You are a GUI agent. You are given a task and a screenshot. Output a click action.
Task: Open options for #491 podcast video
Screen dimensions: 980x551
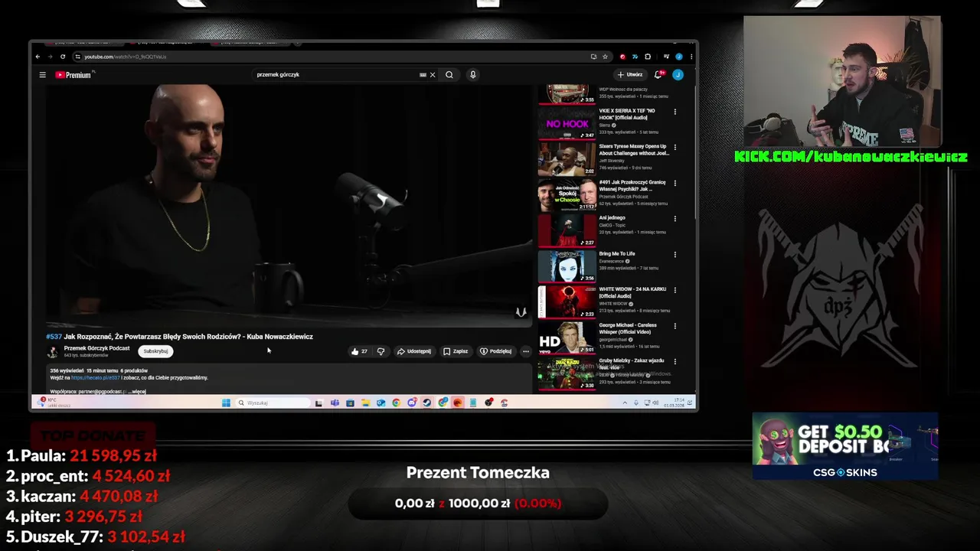click(675, 183)
